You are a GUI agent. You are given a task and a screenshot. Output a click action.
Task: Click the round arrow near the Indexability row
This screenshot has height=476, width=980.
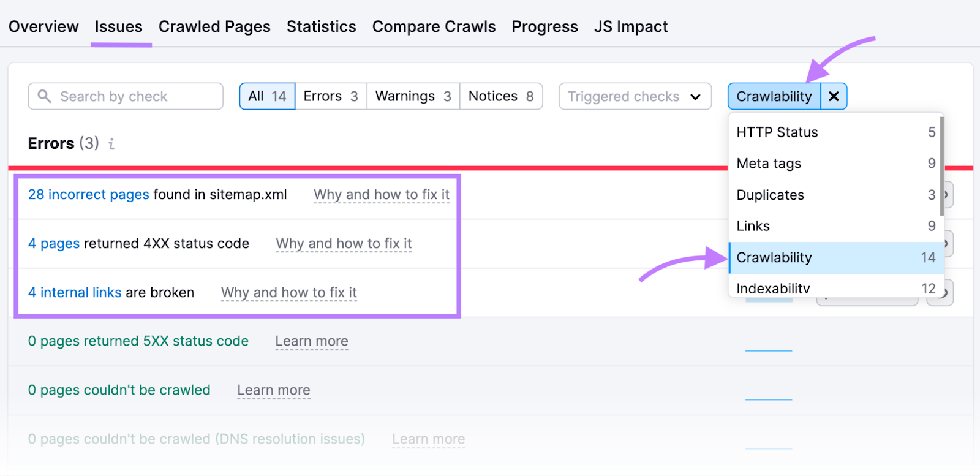[x=940, y=292]
